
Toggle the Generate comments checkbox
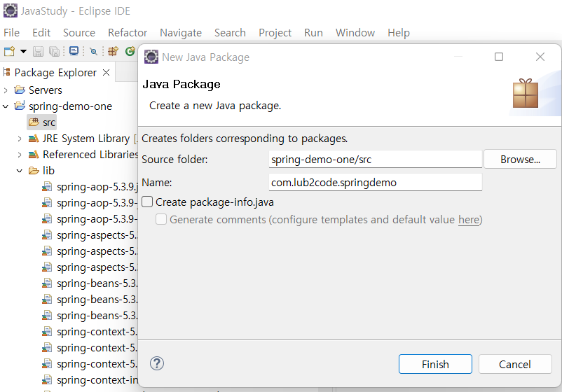click(161, 219)
